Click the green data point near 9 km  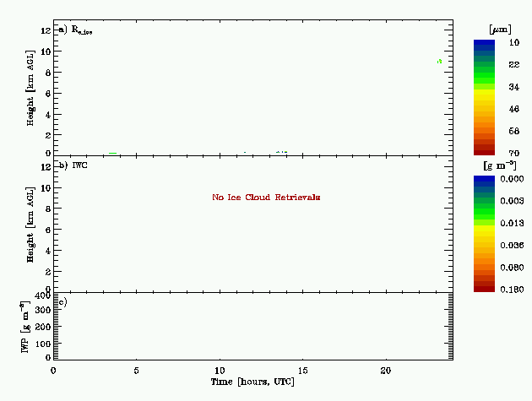[x=439, y=62]
